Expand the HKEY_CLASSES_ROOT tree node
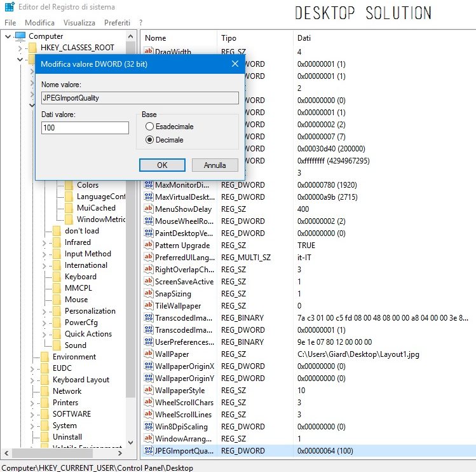 [x=20, y=48]
